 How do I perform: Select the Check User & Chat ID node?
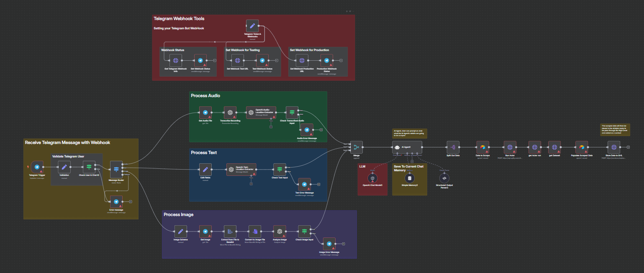[89, 167]
